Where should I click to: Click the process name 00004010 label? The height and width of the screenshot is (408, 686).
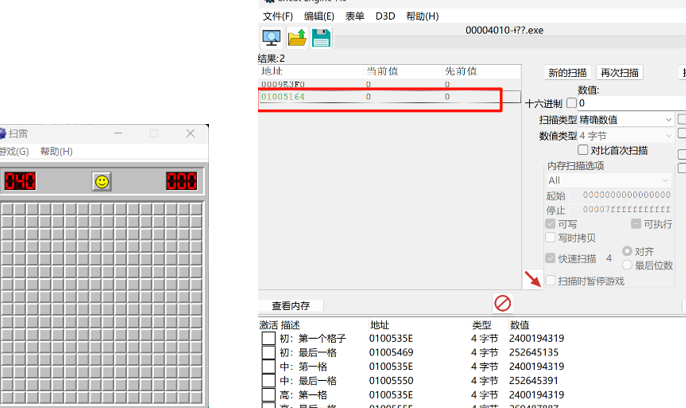pyautogui.click(x=504, y=30)
